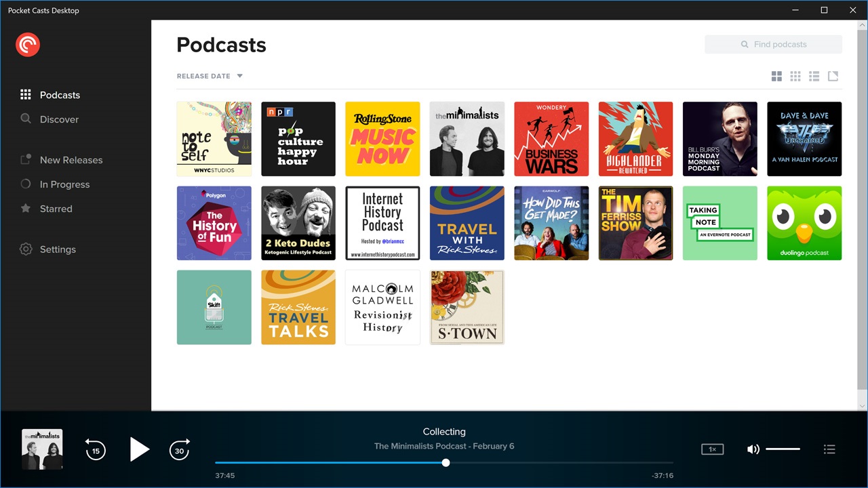Skip back 15 seconds
This screenshot has height=488, width=868.
pos(95,449)
